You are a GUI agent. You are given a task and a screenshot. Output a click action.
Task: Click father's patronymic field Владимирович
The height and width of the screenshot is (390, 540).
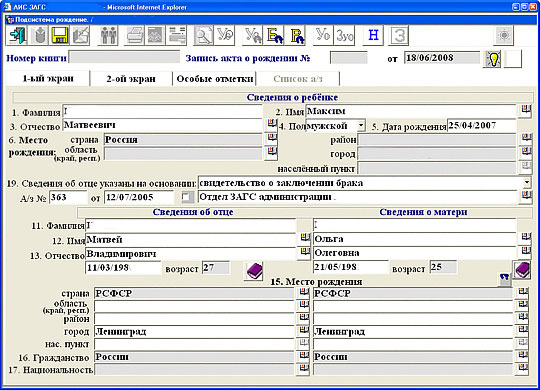tap(190, 254)
